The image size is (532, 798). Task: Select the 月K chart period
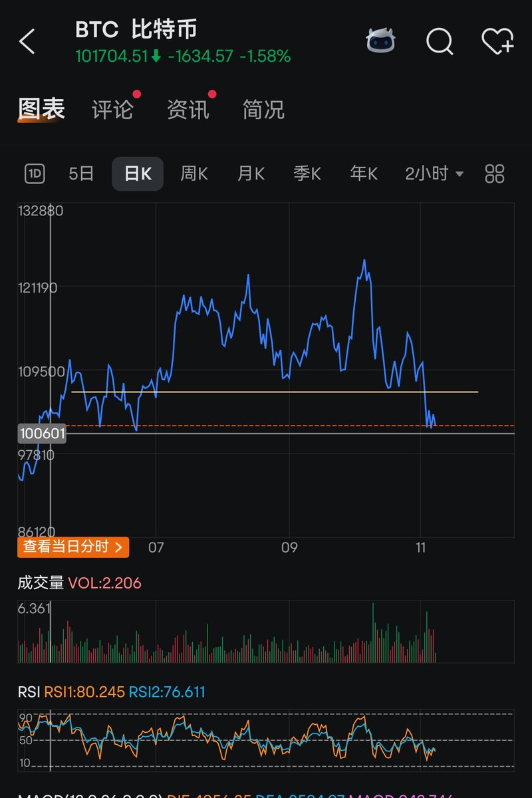(x=251, y=174)
